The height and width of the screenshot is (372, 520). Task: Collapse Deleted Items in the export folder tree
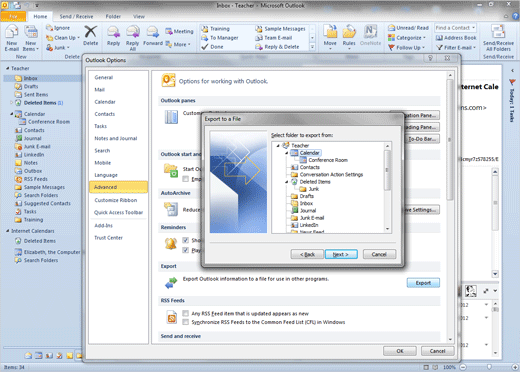click(x=286, y=182)
